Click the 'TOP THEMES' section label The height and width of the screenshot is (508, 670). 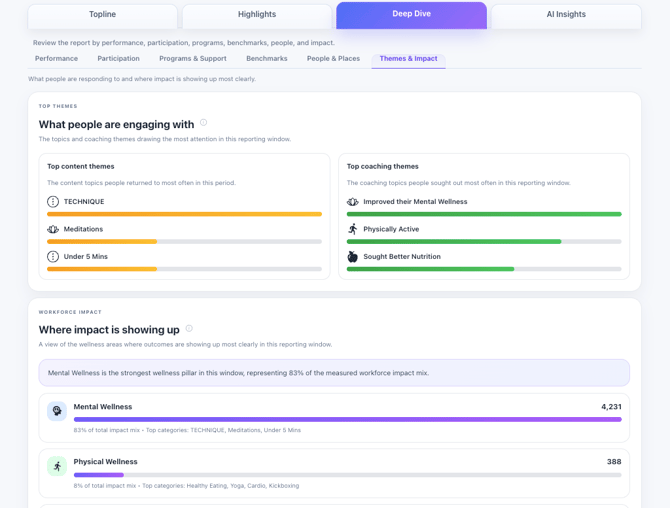pos(58,106)
